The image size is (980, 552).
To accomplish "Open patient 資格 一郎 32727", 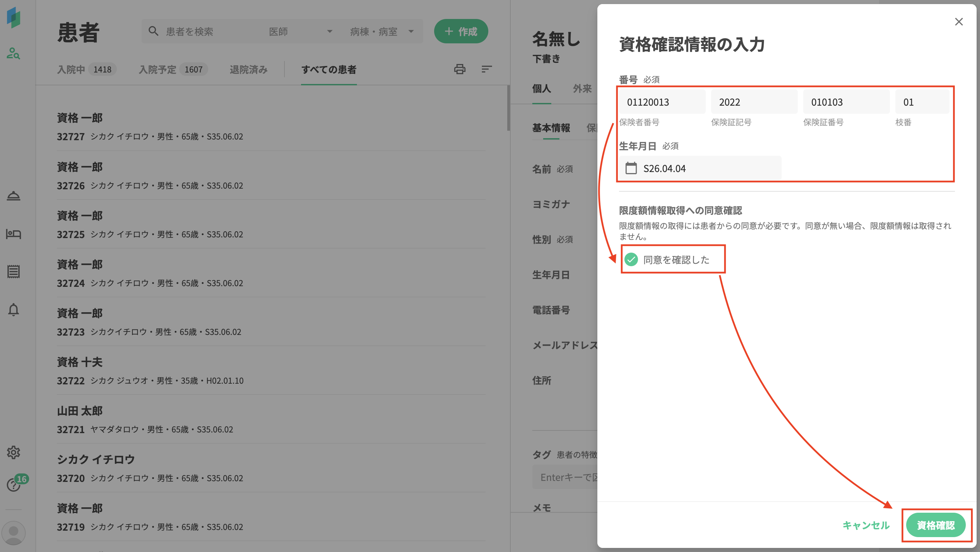I will tap(271, 126).
